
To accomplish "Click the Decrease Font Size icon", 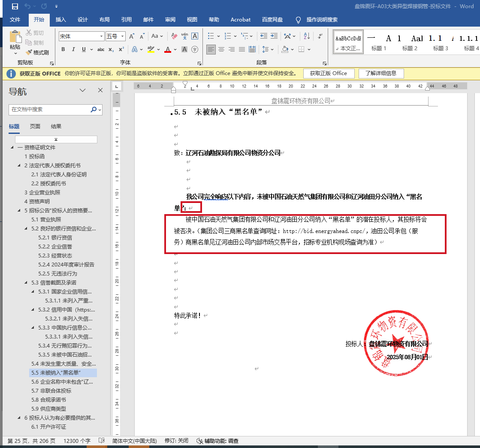I will pos(142,36).
